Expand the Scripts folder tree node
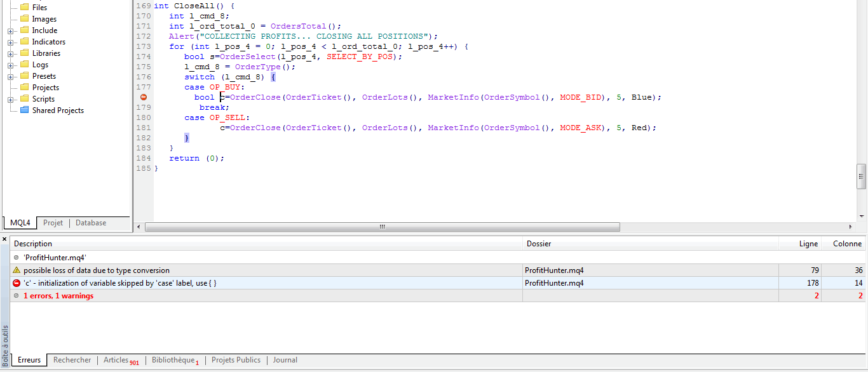Screen dimensions: 868x372 point(11,99)
